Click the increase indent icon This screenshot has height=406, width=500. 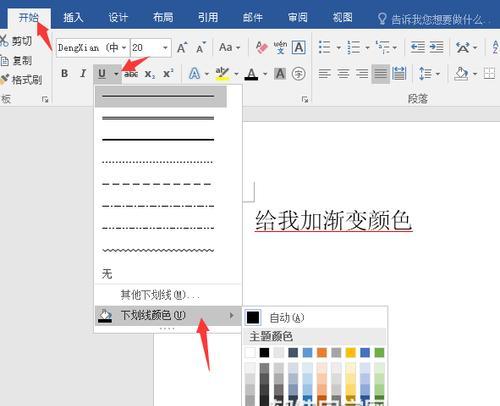coord(436,47)
